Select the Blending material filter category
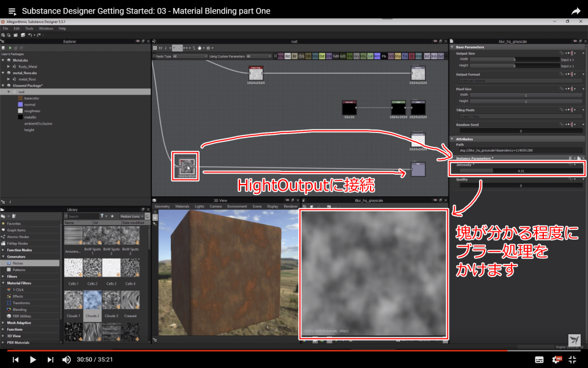Viewport: 588px width, 368px height. coord(20,310)
